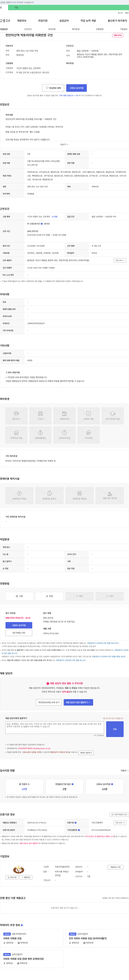The width and height of the screenshot is (129, 980).
Task: Click info icon beside 빅데이터 추천 정보
Action: tap(22, 925)
